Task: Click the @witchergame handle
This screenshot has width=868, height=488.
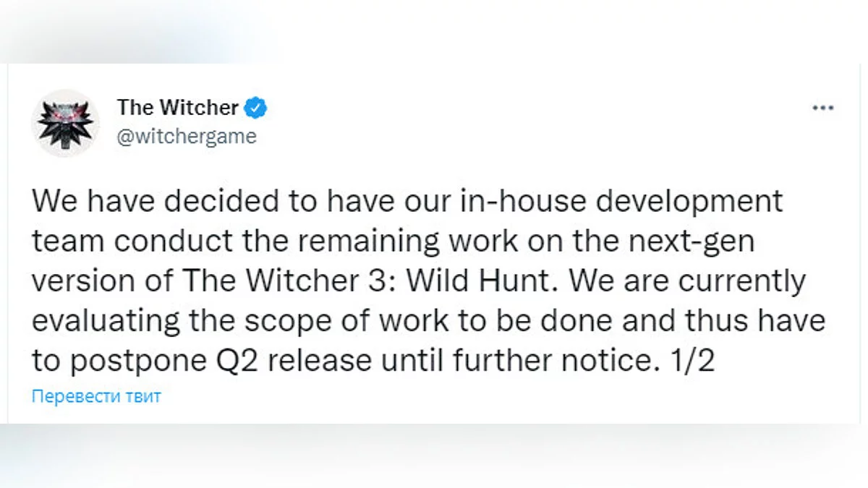Action: (x=187, y=136)
